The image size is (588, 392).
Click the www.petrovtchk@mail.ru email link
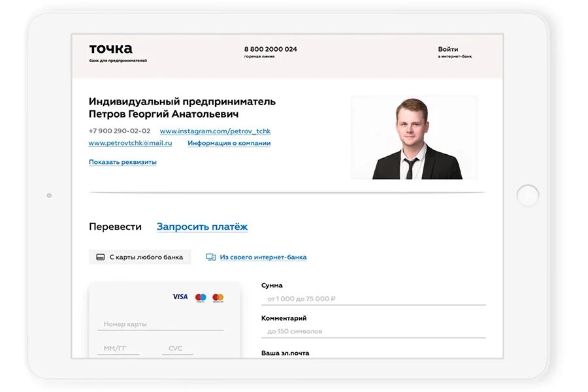(x=130, y=143)
